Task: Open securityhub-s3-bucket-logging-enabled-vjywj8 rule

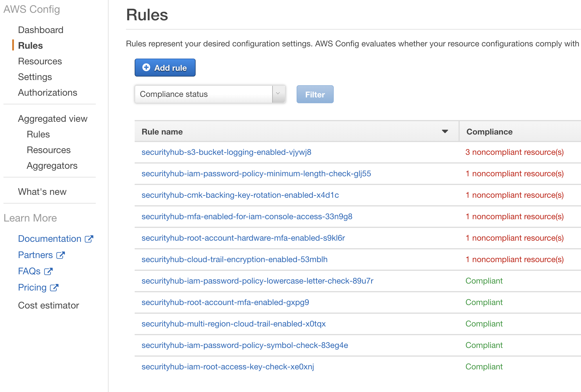Action: 226,152
